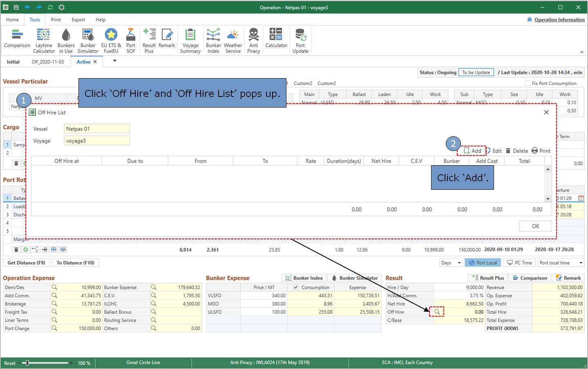Click Add in Off Hire List
Screen dimensions: 588x369
click(x=472, y=151)
